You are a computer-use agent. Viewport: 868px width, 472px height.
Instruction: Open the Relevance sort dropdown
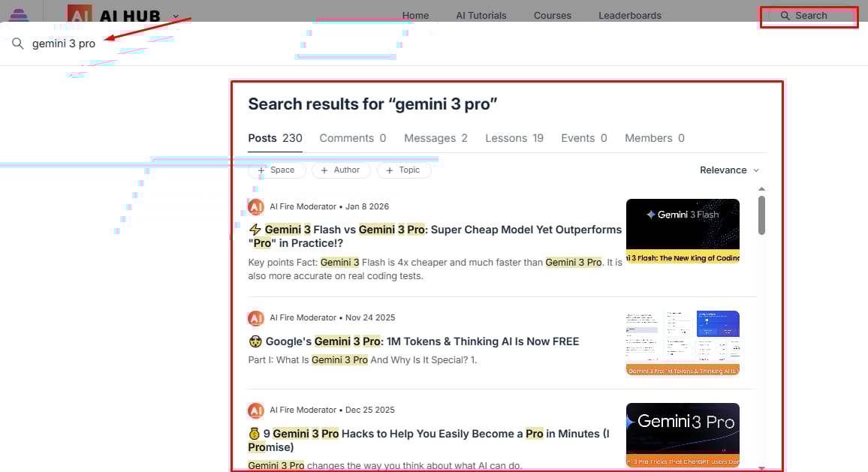[x=729, y=170]
